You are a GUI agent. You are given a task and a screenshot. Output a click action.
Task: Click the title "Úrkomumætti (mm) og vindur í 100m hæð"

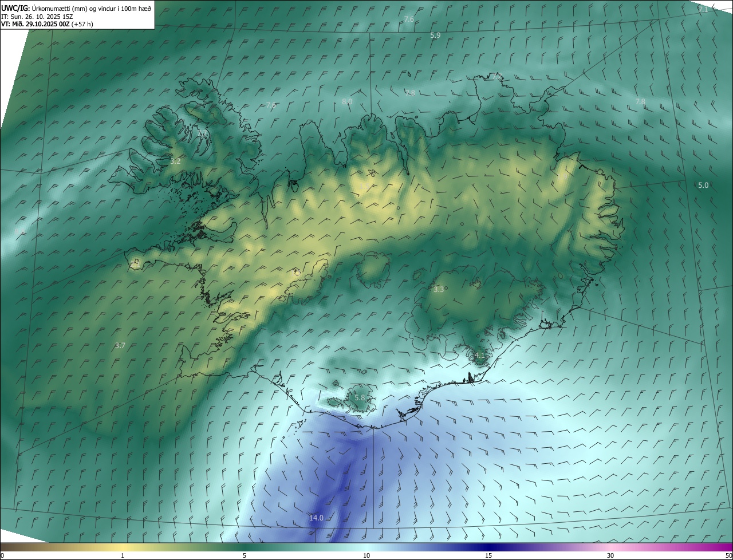coord(92,7)
